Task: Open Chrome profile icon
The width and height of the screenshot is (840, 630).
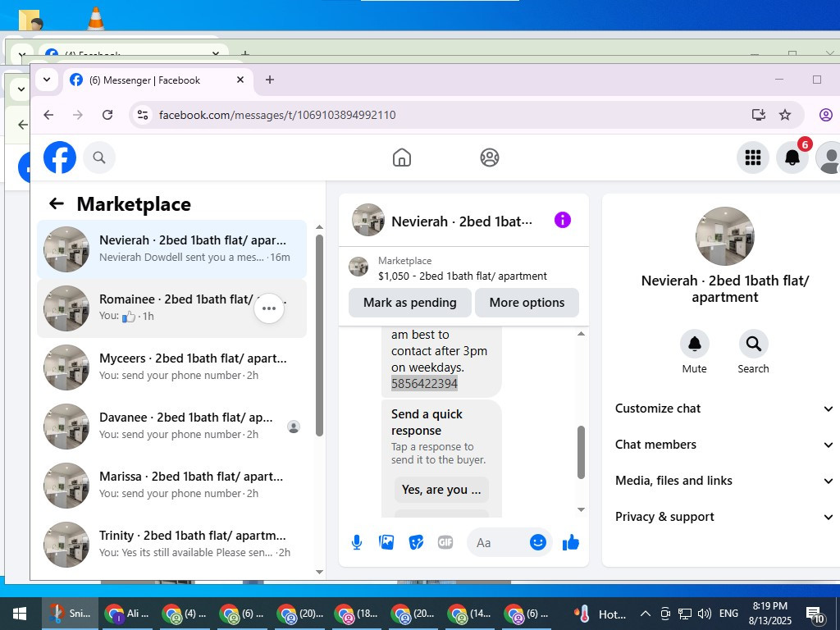Action: point(825,115)
